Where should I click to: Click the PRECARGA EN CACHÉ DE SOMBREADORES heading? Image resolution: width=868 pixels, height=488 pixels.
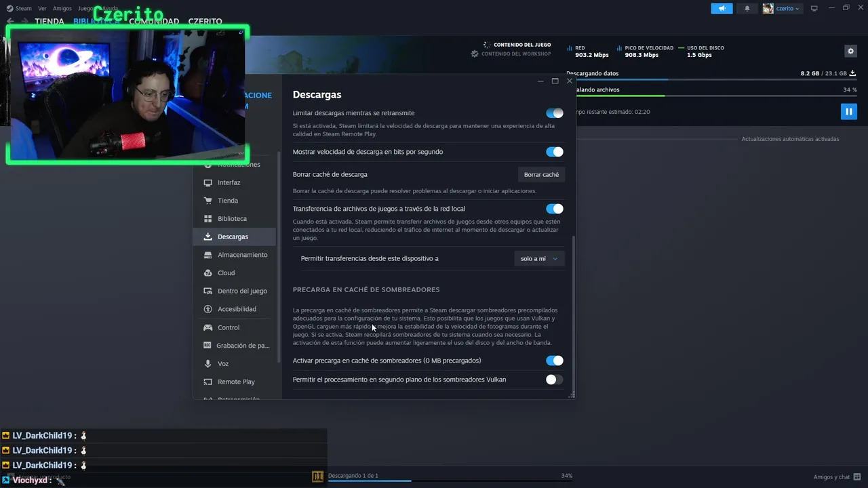point(366,289)
